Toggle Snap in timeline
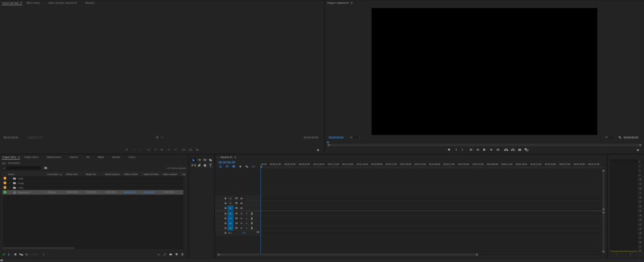The image size is (644, 262). click(226, 166)
